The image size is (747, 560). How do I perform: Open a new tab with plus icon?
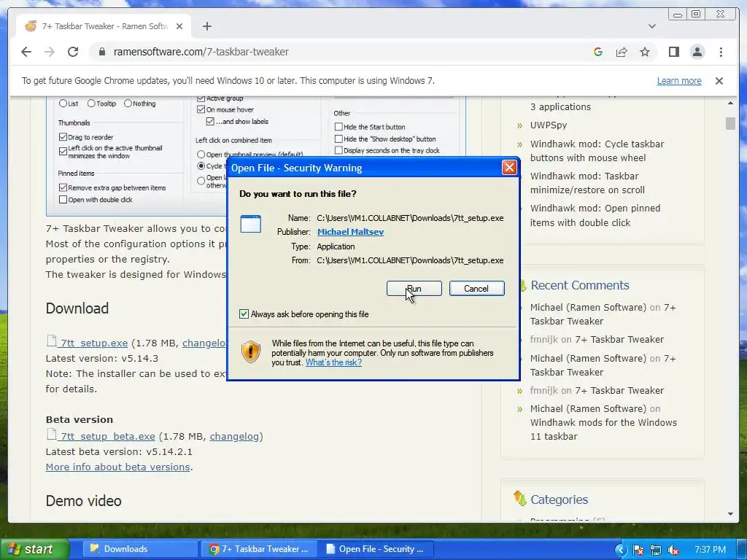point(206,26)
